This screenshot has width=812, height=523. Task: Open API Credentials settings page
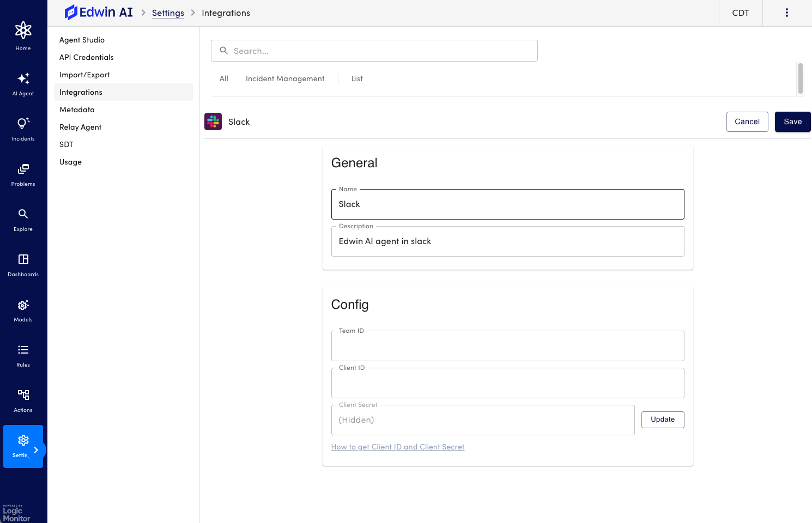pyautogui.click(x=123, y=57)
